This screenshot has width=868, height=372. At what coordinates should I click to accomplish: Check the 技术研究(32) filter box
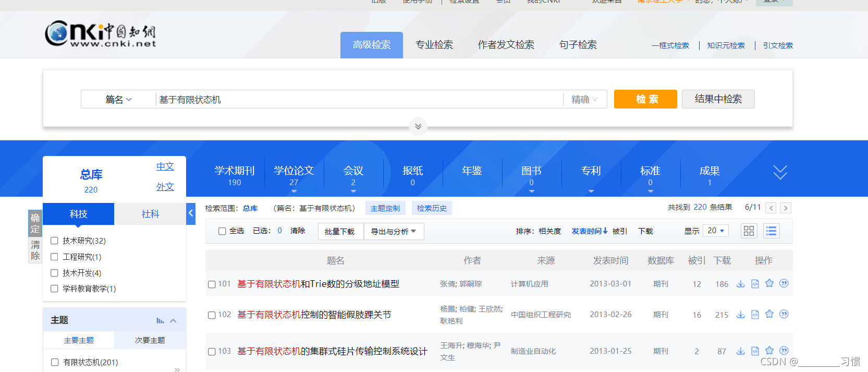coord(54,241)
